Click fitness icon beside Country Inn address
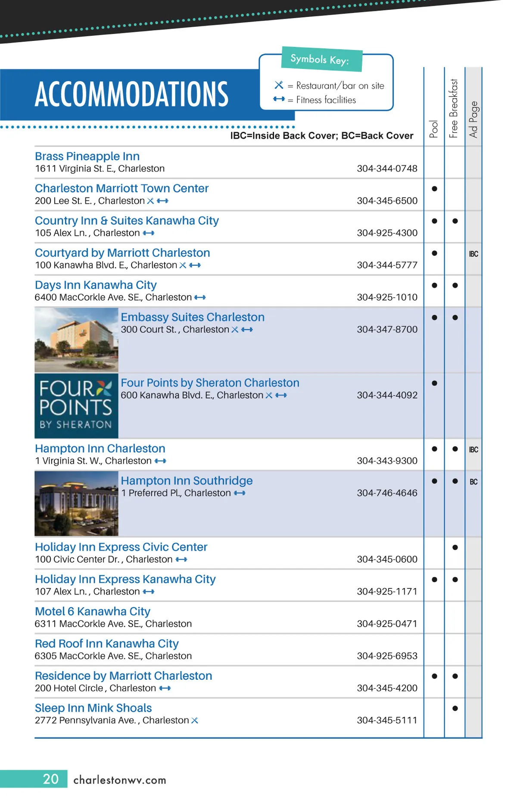The height and width of the screenshot is (812, 517). coord(149,233)
